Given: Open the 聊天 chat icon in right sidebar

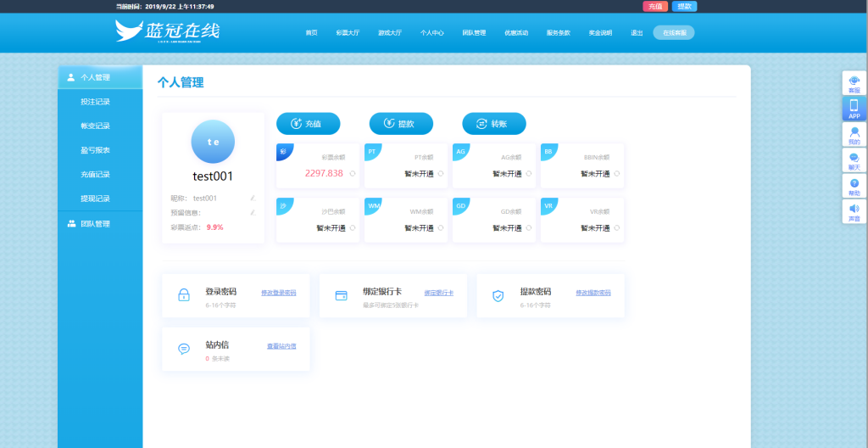Looking at the screenshot, I should pyautogui.click(x=854, y=160).
